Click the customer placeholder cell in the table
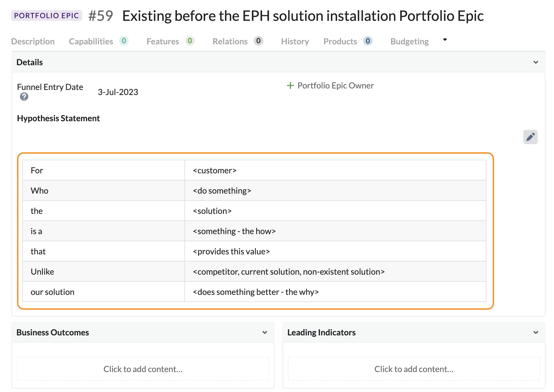This screenshot has width=554, height=392. [x=214, y=170]
